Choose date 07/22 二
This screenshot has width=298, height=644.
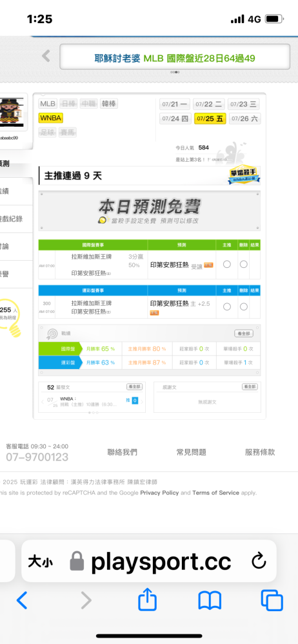pos(209,104)
